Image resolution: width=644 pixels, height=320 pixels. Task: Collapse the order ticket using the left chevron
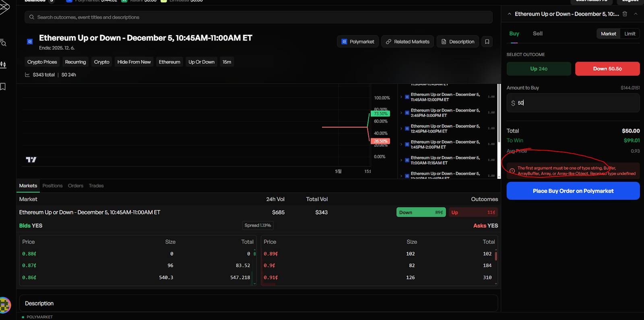509,14
